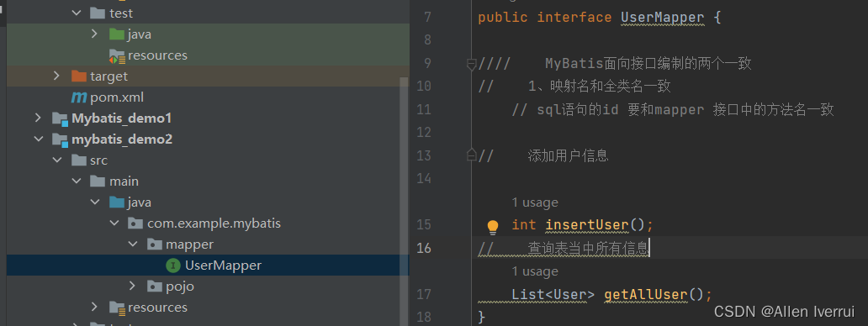The height and width of the screenshot is (326, 868).
Task: Expand the pojo package chevron
Action: [133, 286]
